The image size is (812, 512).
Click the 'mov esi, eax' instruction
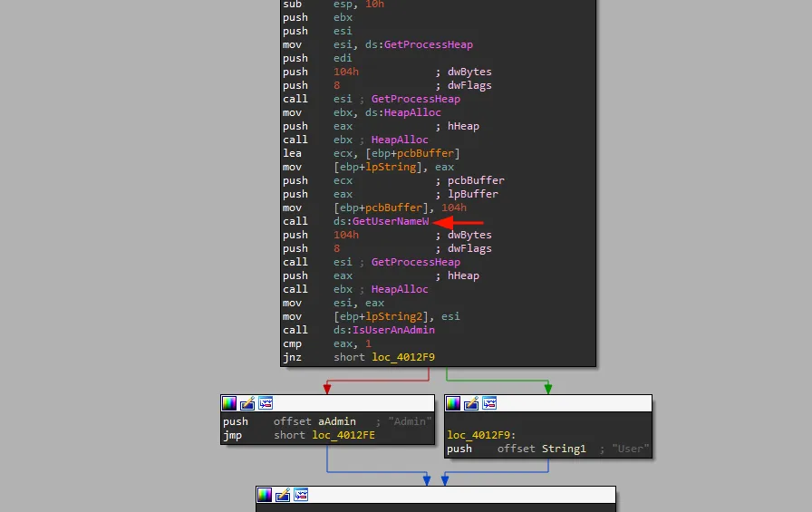click(333, 304)
